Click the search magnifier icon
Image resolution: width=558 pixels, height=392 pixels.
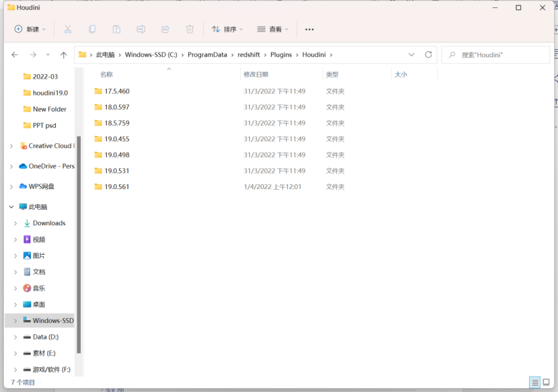point(452,55)
